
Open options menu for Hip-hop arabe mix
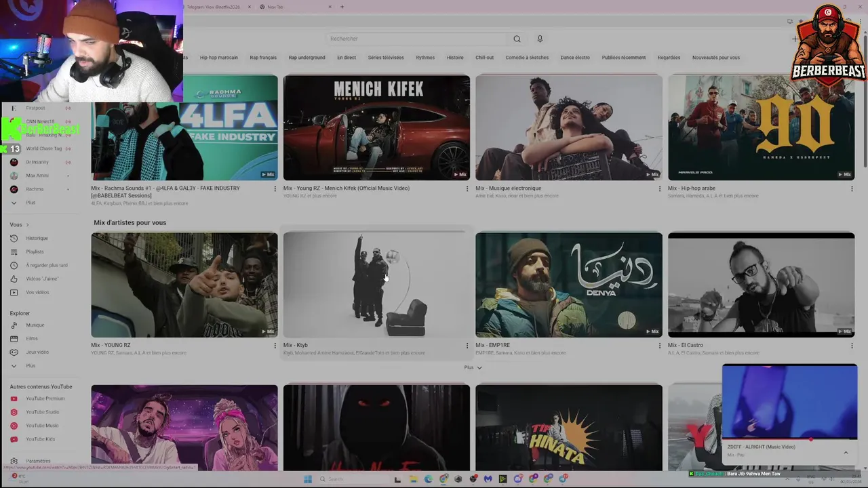point(852,188)
